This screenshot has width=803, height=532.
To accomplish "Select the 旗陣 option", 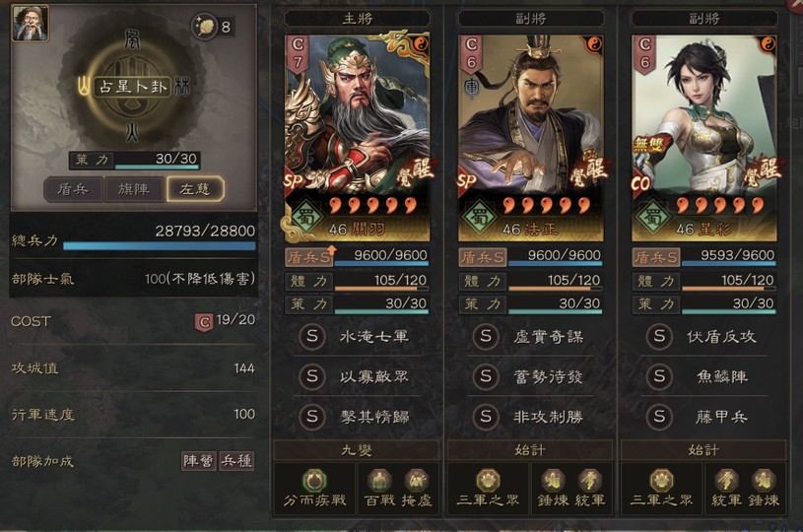I will pos(134,189).
